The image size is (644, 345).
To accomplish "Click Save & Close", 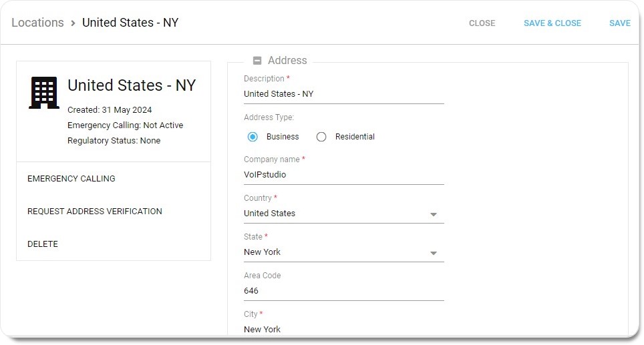I will pos(552,23).
